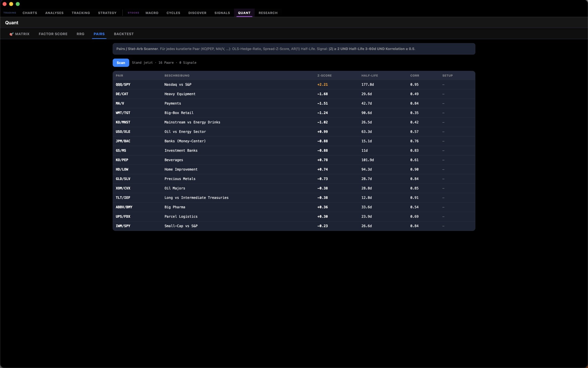Open the CHARTS navigation tab
Image resolution: width=588 pixels, height=368 pixels.
pyautogui.click(x=30, y=13)
